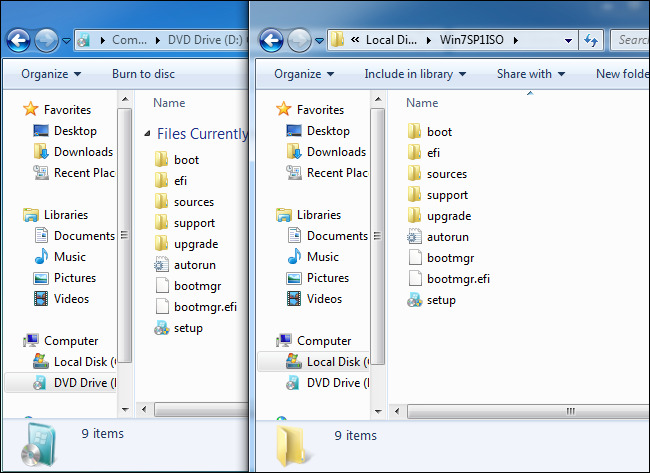This screenshot has width=650, height=473.
Task: Open Pictures in Win7SP1ISO window sidebar
Action: pyautogui.click(x=318, y=278)
